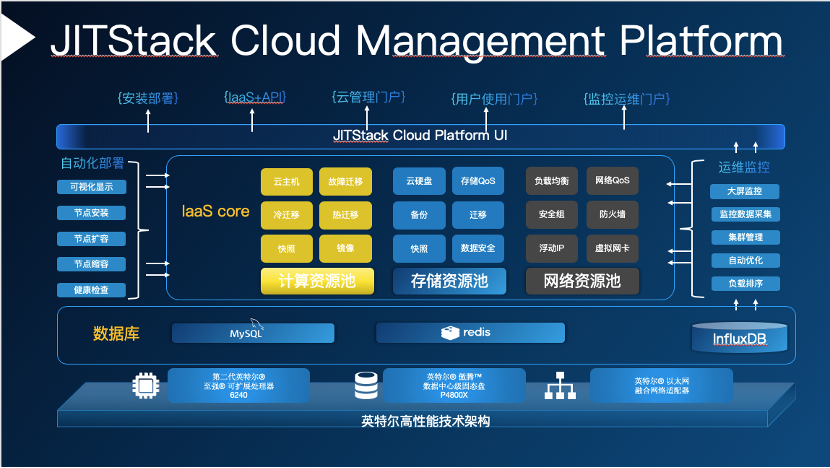Click the 英特尔高性能技术架构 text
The width and height of the screenshot is (830, 468).
426,421
